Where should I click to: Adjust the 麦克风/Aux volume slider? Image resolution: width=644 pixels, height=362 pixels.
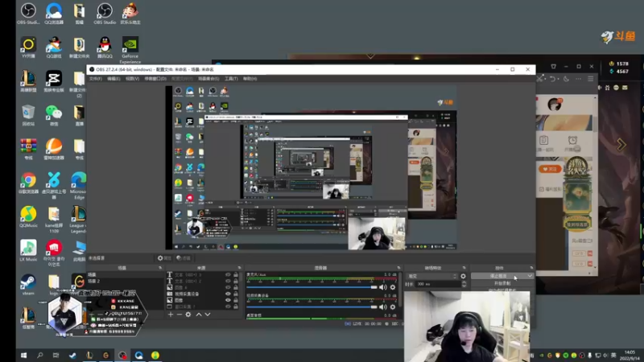click(x=312, y=287)
